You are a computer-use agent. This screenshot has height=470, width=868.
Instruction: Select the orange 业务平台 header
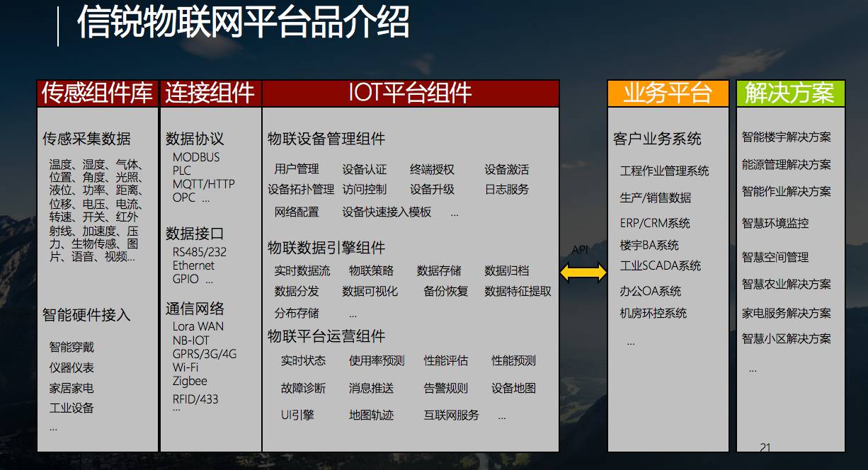click(x=668, y=93)
